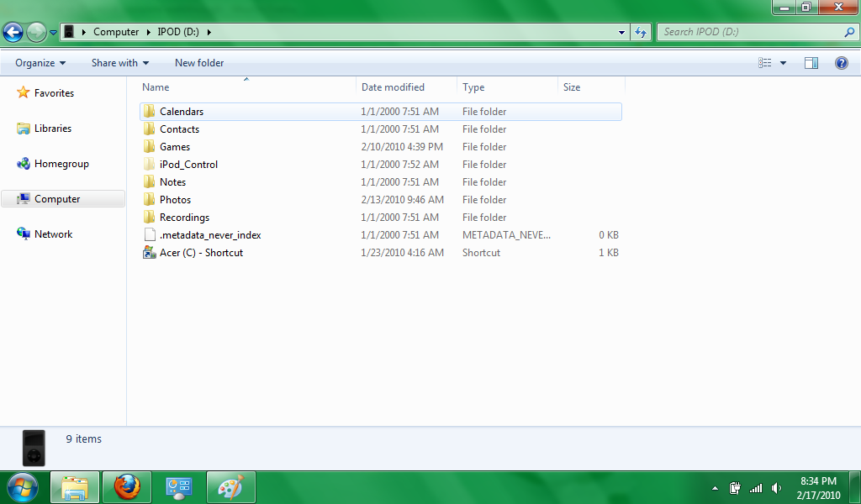Expand arrow after IPOD (D:) breadcrumb
This screenshot has width=861, height=504.
point(209,32)
